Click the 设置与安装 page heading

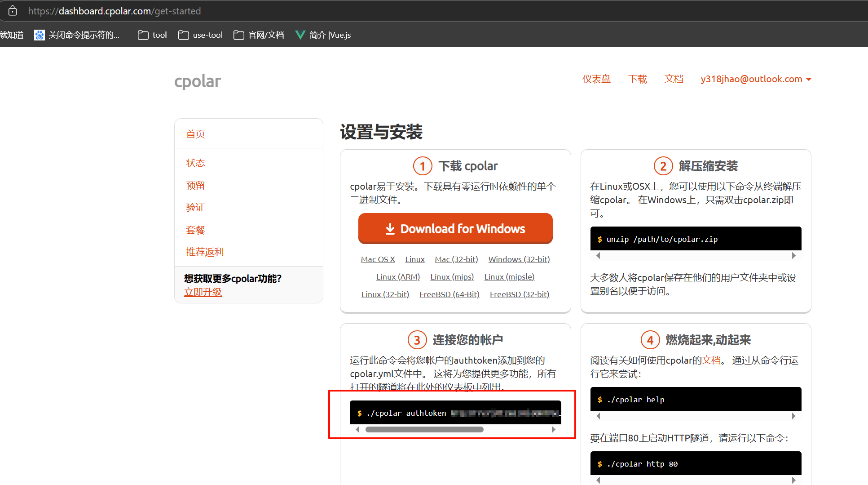381,132
